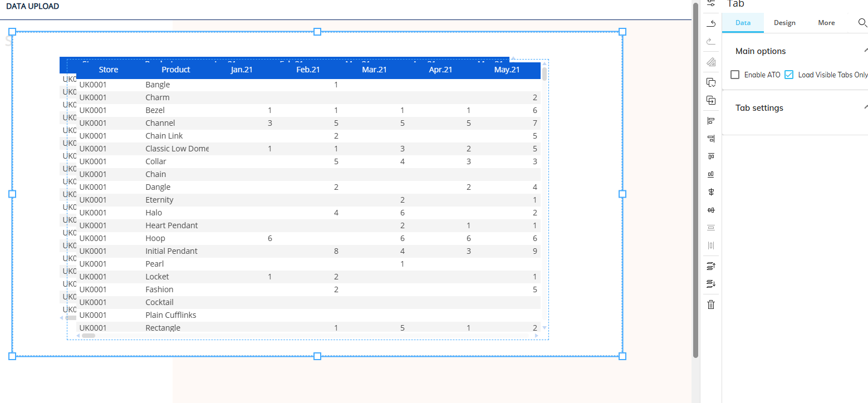Send selected object to back

pos(711,284)
